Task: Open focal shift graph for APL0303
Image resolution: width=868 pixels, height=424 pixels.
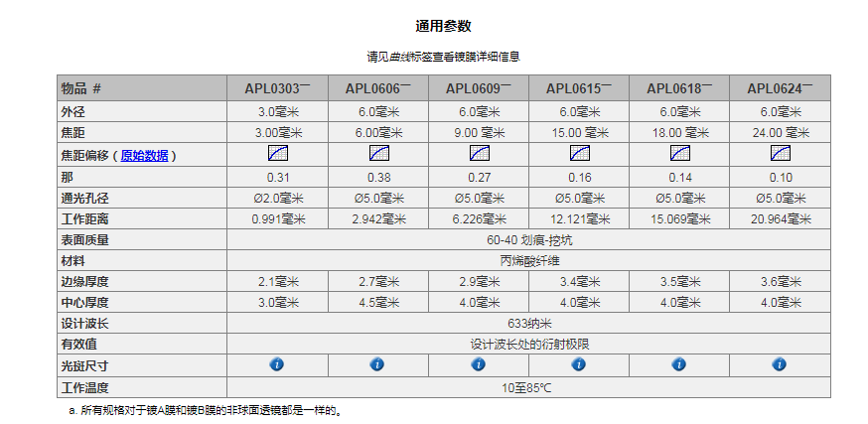Action: (278, 154)
